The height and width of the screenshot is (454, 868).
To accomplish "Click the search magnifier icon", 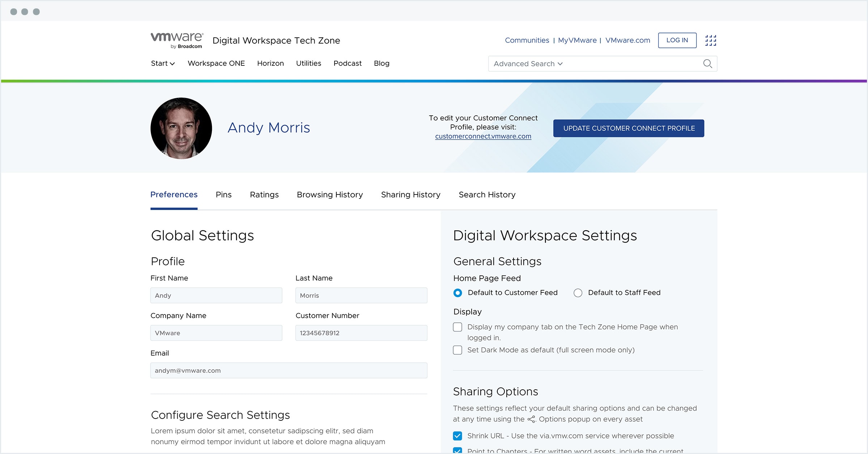I will pyautogui.click(x=707, y=64).
